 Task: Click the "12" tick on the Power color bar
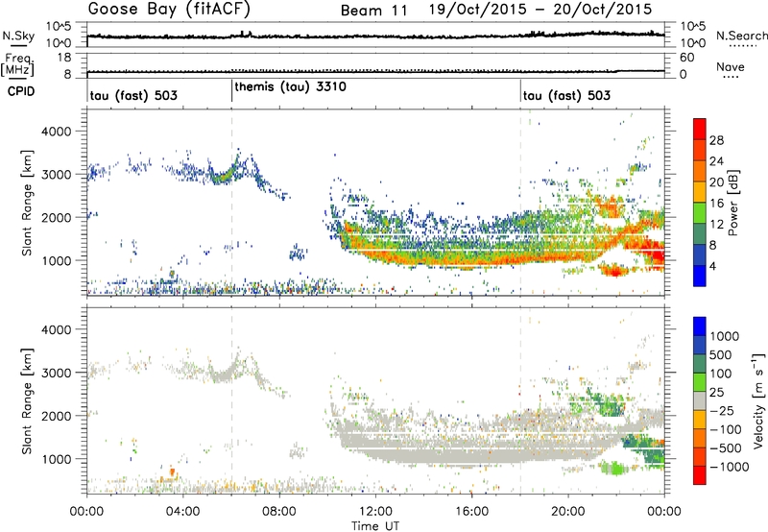pos(716,225)
